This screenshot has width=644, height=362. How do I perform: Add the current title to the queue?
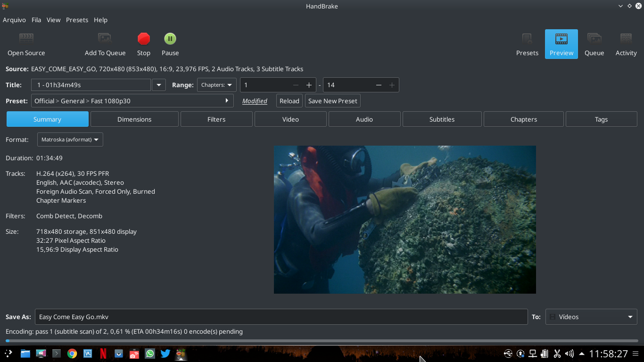coord(105,44)
